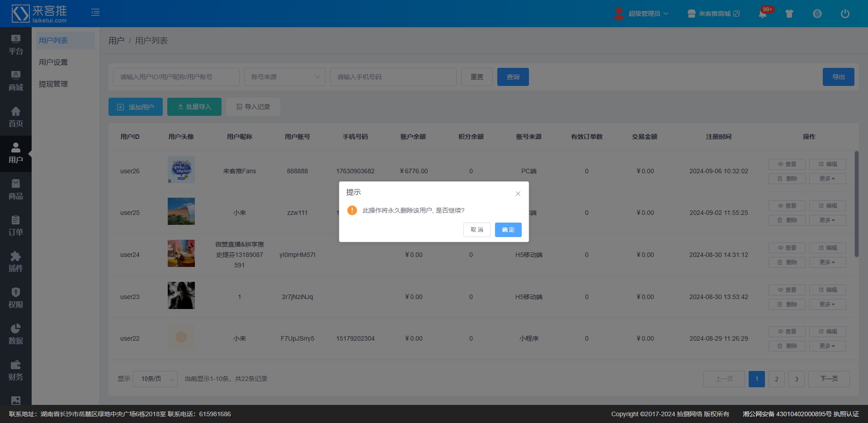Click the shirt theme icon in header
868x423 pixels.
coord(789,14)
